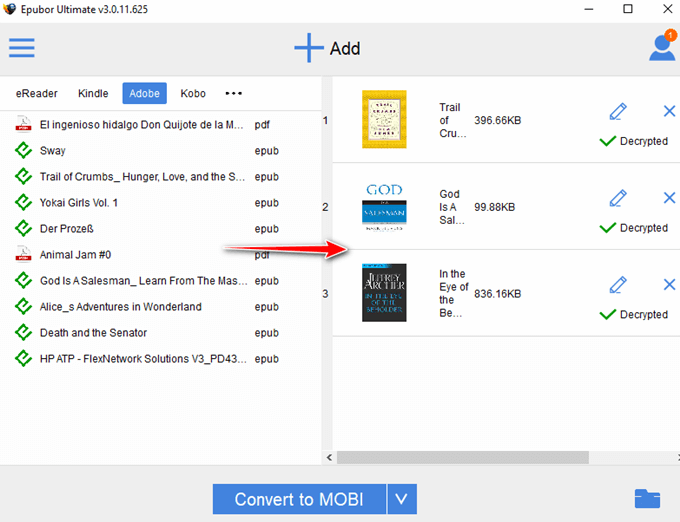Click the Decrypted status of the Jeffrey Archer book
The image size is (680, 522).
pyautogui.click(x=634, y=314)
